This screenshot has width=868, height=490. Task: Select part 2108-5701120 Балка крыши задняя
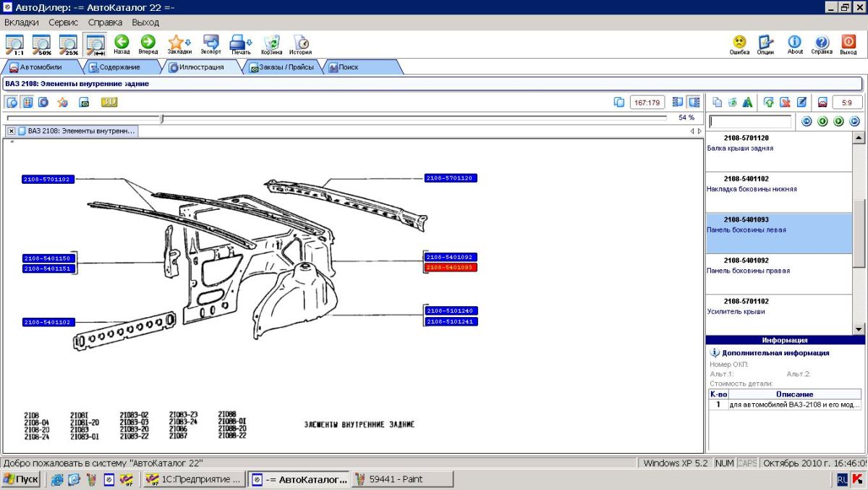(x=779, y=151)
